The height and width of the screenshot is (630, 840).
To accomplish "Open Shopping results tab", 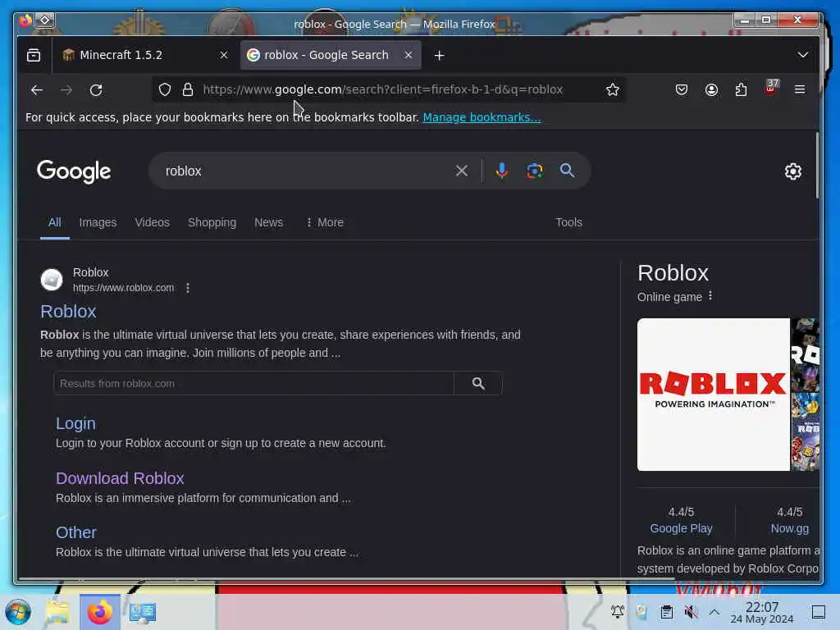I will coord(212,222).
